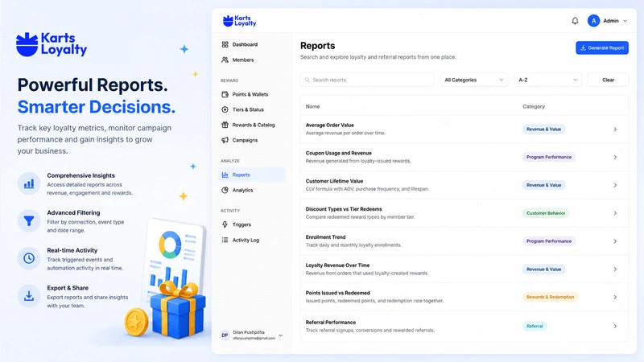Click the Campaigns megaphone icon

point(225,140)
